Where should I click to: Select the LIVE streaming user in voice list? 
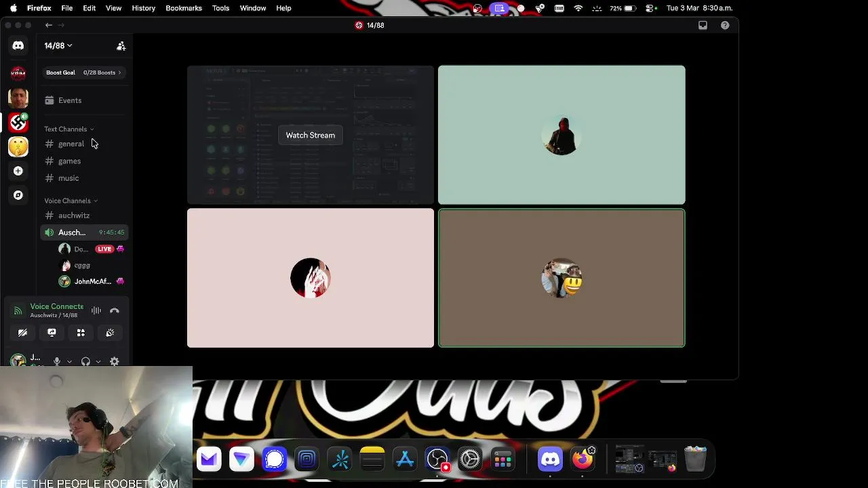tap(91, 249)
